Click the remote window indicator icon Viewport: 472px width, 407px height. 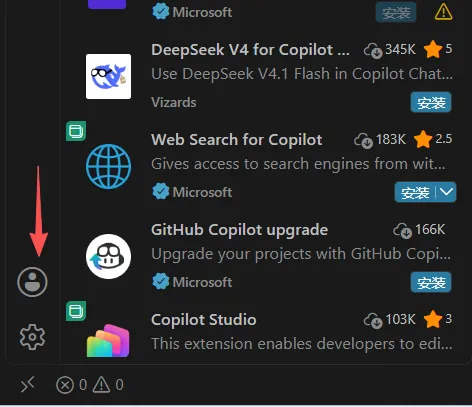pos(28,385)
